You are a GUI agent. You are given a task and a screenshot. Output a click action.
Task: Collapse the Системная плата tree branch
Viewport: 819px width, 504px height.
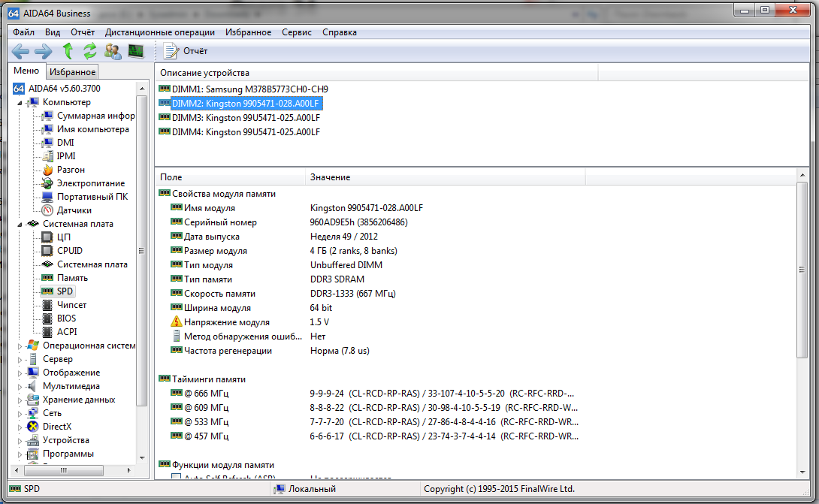coord(20,224)
